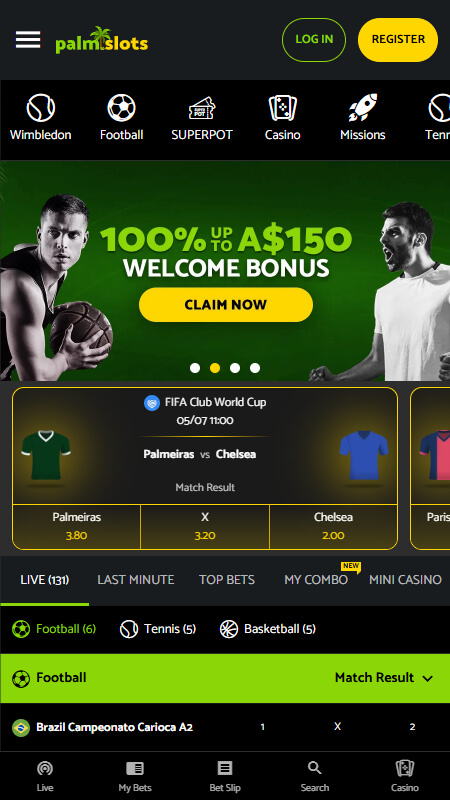Select Chelsea odds 2.00
The image size is (450, 800).
point(333,527)
